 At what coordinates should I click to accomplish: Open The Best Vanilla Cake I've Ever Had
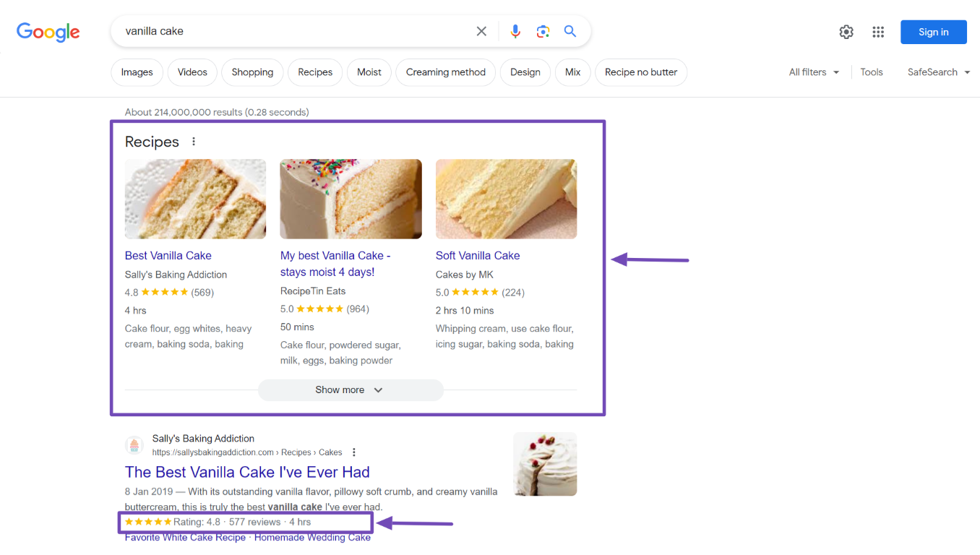[x=247, y=472]
